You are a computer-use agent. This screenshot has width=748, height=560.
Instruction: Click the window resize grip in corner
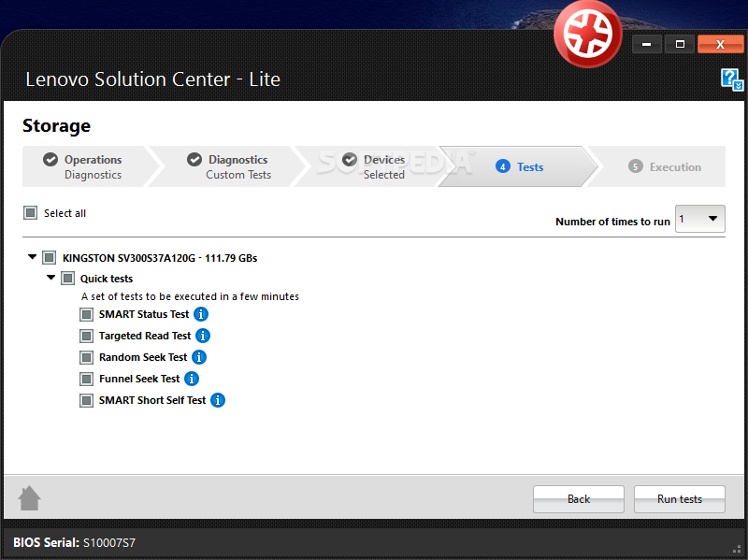coord(736,549)
